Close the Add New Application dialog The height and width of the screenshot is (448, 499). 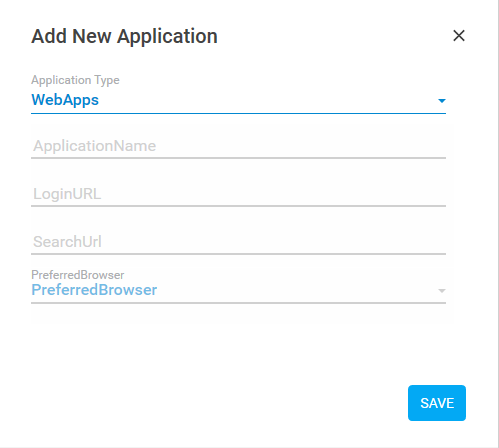point(459,35)
